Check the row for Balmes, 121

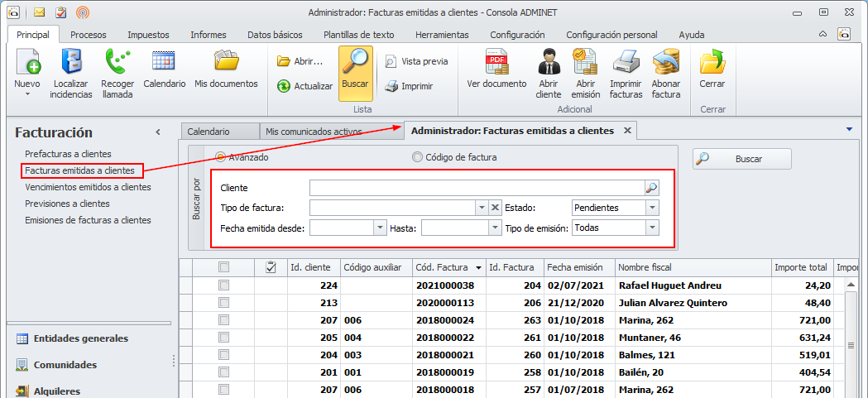pos(223,355)
